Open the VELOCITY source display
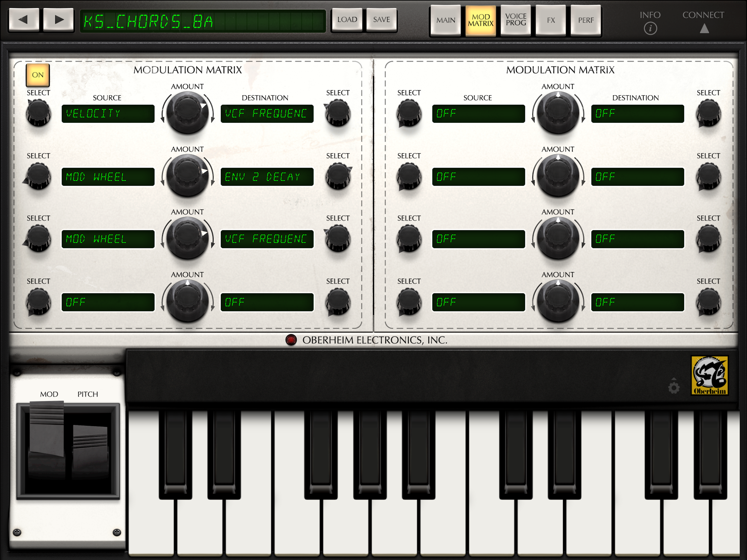747x560 pixels. point(108,113)
